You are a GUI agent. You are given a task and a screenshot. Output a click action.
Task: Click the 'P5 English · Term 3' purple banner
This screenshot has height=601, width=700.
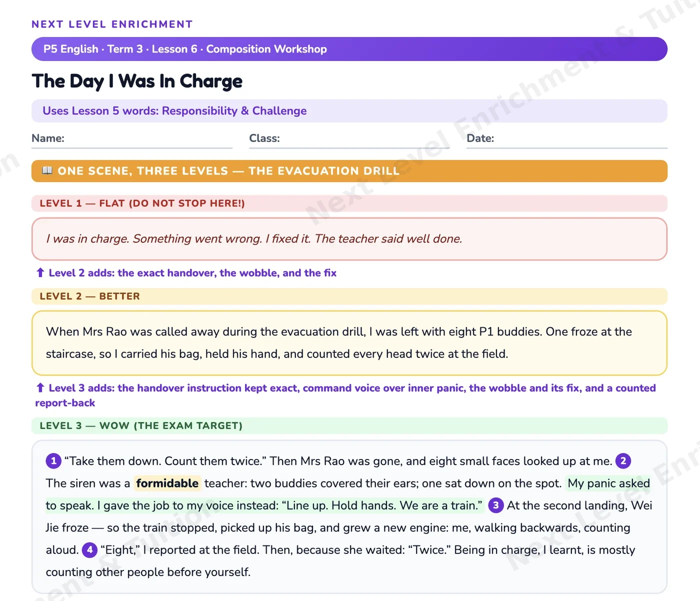coord(349,49)
